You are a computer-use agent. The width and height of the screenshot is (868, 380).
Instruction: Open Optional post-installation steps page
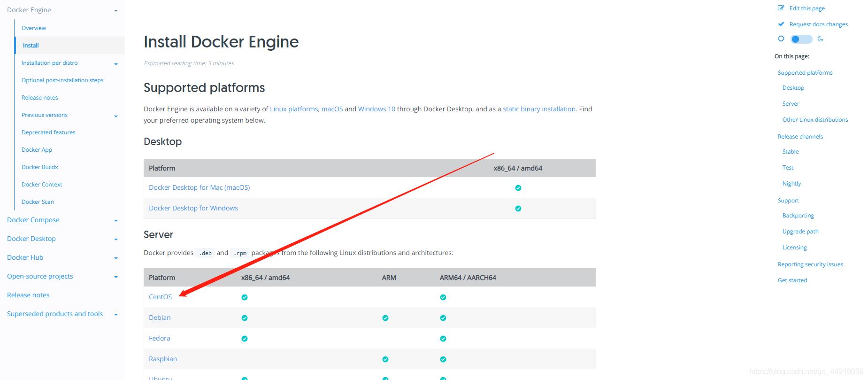[62, 80]
